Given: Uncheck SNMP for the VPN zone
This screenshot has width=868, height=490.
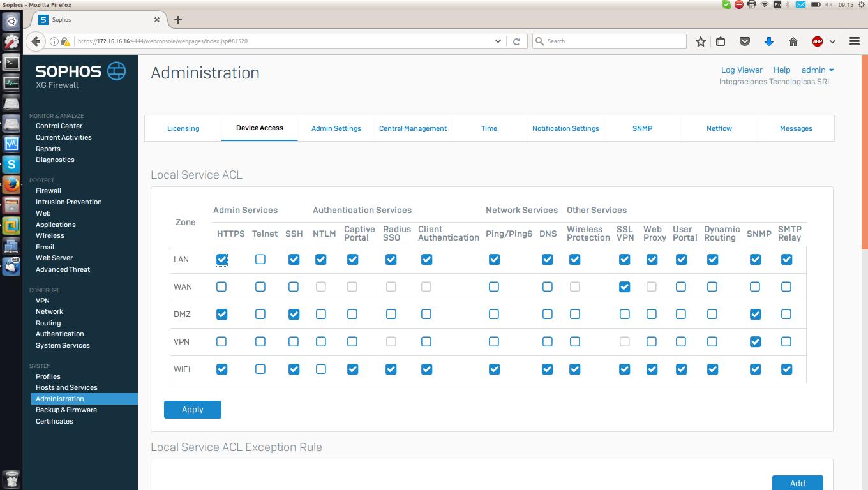Looking at the screenshot, I should [755, 341].
